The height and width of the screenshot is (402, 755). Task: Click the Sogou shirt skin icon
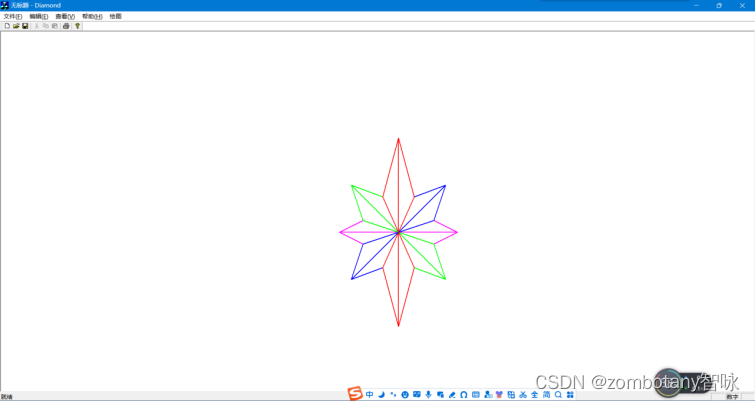499,395
